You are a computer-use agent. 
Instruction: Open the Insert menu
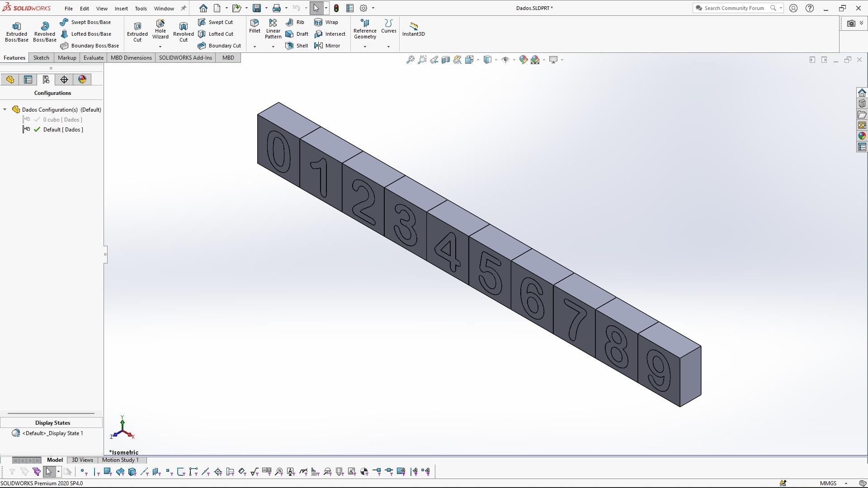coord(121,8)
